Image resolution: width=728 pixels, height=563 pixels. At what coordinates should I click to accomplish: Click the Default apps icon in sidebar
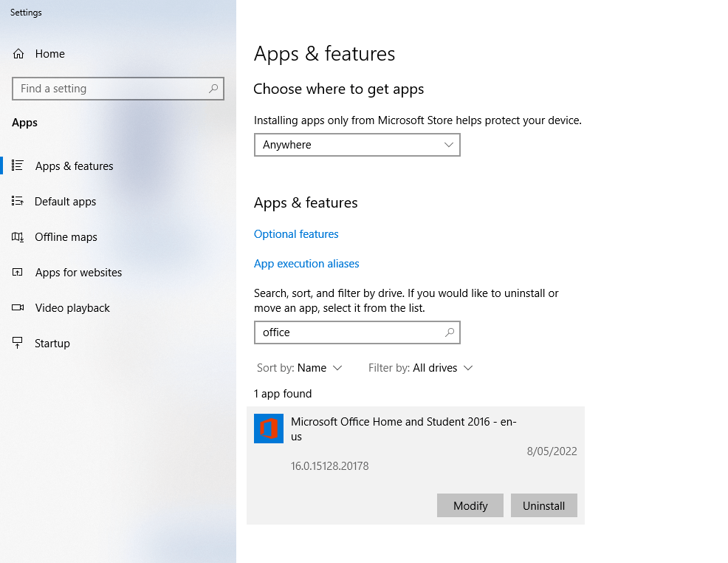(x=17, y=201)
